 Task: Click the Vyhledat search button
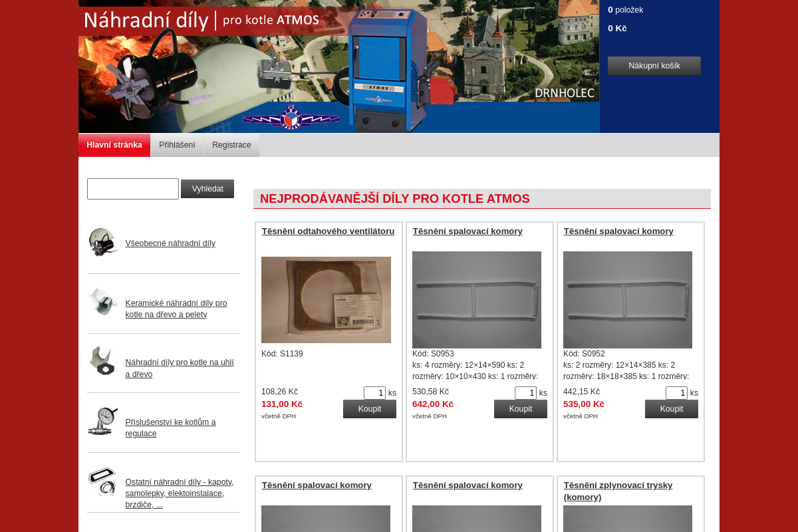coord(207,189)
